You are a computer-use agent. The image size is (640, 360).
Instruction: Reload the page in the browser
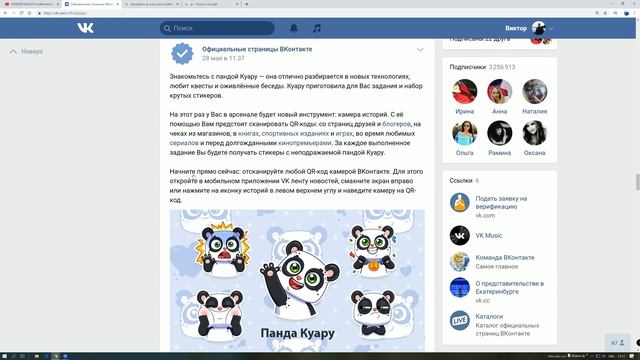[x=22, y=13]
